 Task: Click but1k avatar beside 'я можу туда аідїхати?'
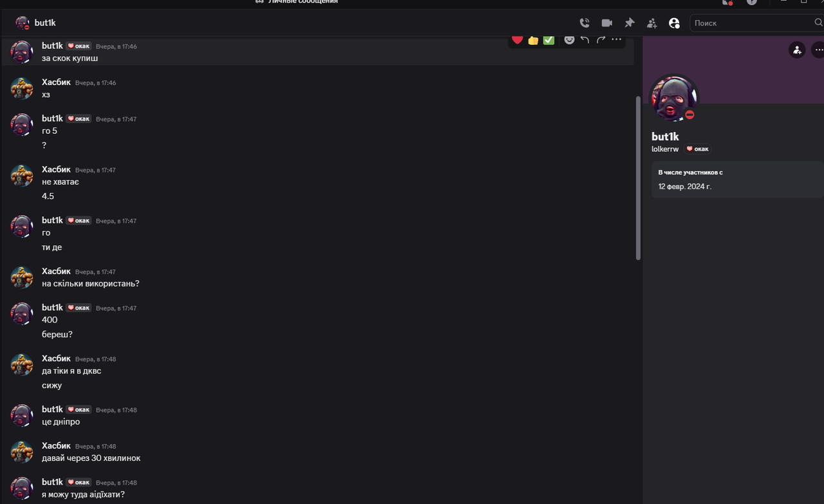(22, 488)
